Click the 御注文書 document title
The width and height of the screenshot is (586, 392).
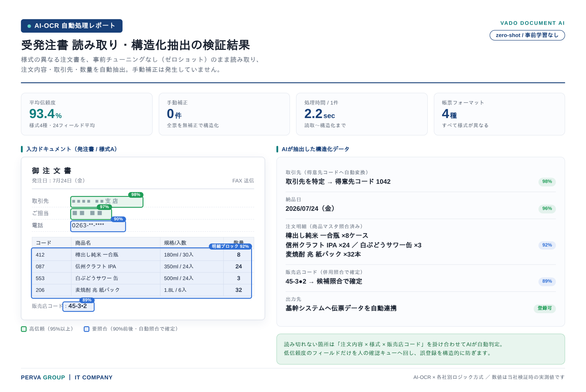[52, 171]
